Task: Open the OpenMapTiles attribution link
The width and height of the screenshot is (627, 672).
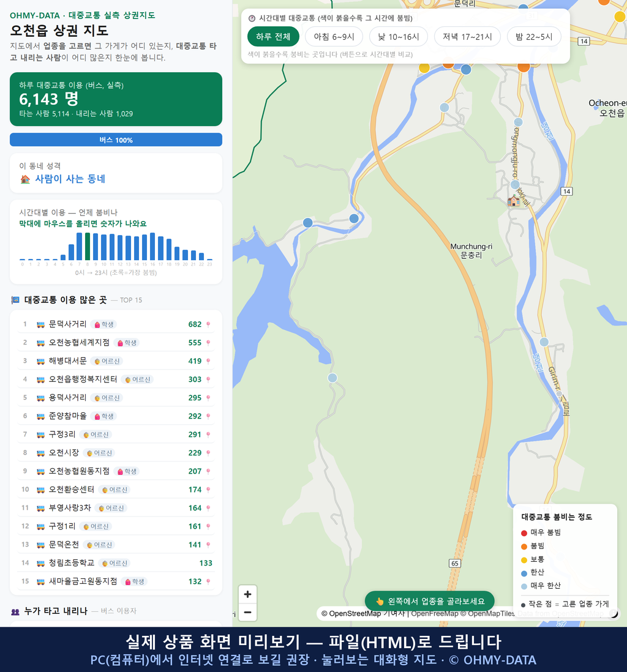Action: [x=488, y=613]
